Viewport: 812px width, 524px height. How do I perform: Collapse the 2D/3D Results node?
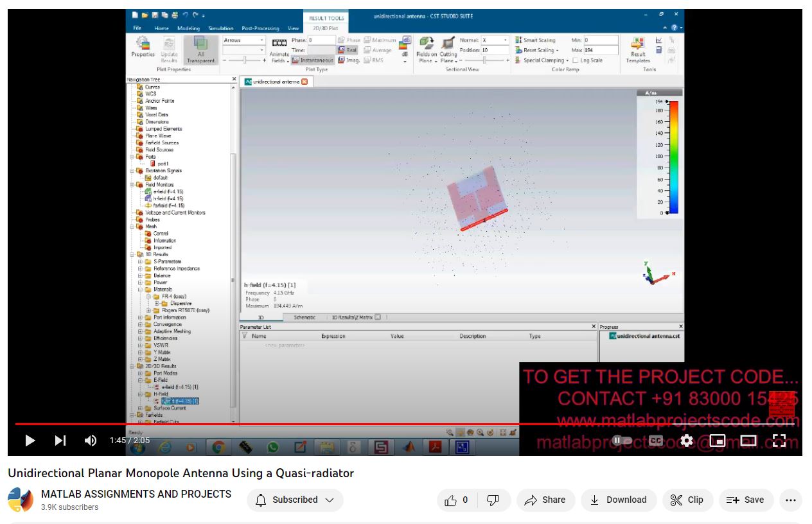[133, 366]
